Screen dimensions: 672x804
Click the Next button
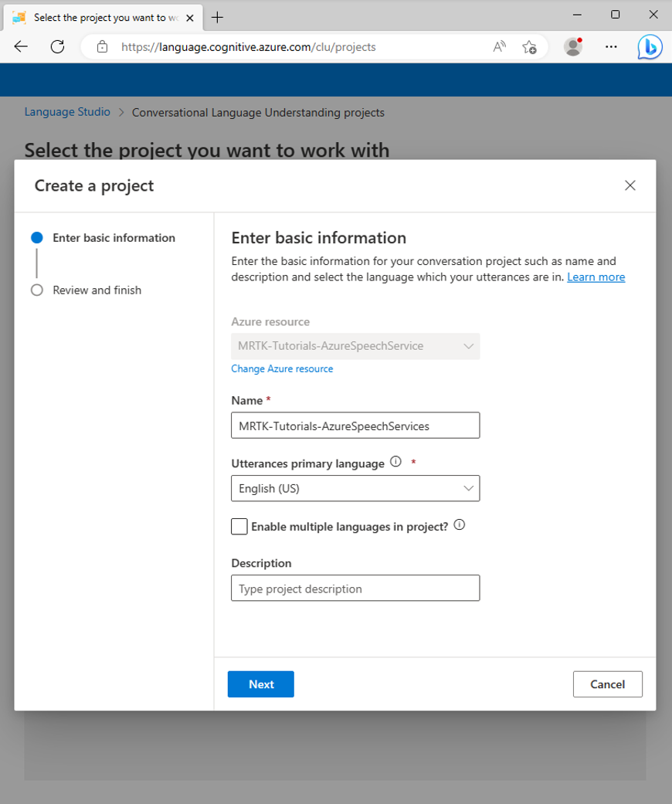[x=261, y=684]
